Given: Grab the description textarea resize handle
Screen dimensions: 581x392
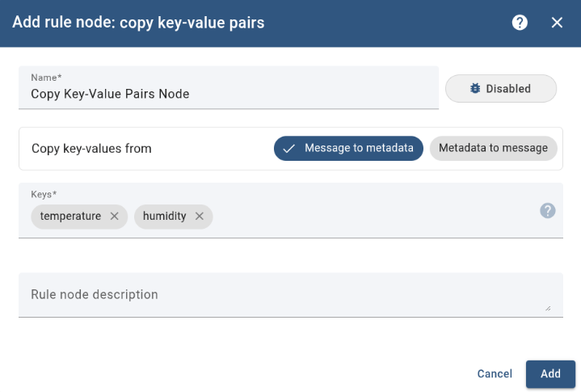Looking at the screenshot, I should (x=548, y=308).
